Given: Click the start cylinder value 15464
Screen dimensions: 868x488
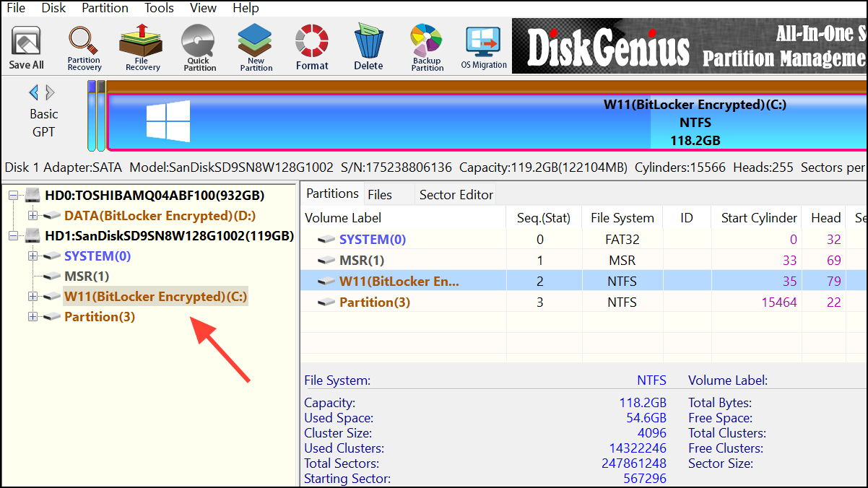Looking at the screenshot, I should 779,302.
